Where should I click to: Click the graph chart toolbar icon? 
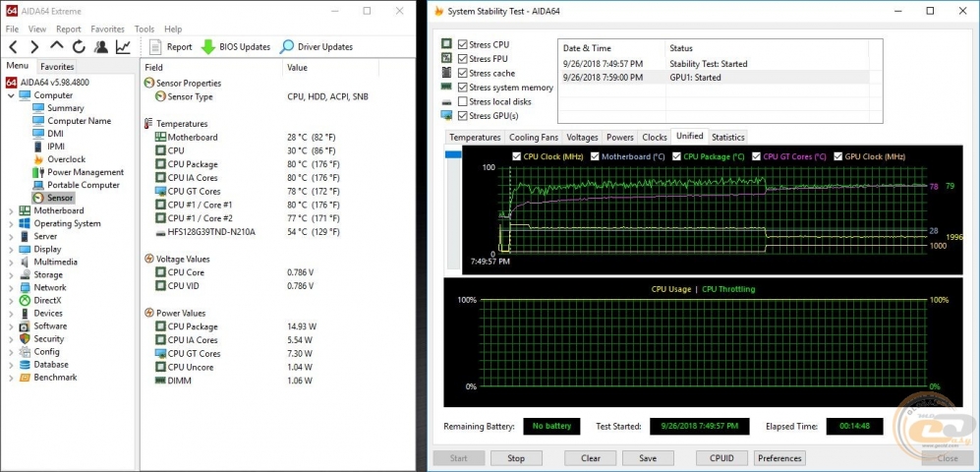[123, 47]
